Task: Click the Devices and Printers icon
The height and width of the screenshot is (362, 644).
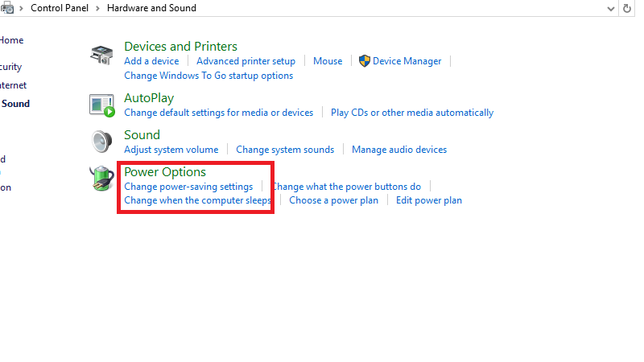Action: point(101,55)
